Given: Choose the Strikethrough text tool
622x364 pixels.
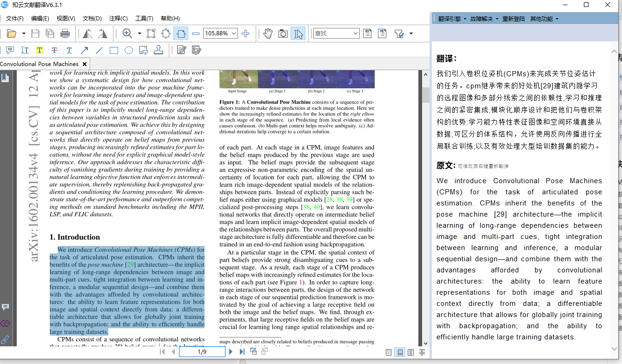Looking at the screenshot, I should (x=54, y=50).
